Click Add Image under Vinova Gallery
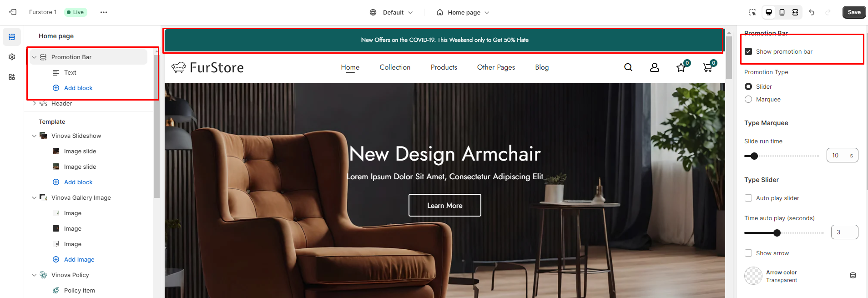The width and height of the screenshot is (868, 298). pyautogui.click(x=79, y=259)
